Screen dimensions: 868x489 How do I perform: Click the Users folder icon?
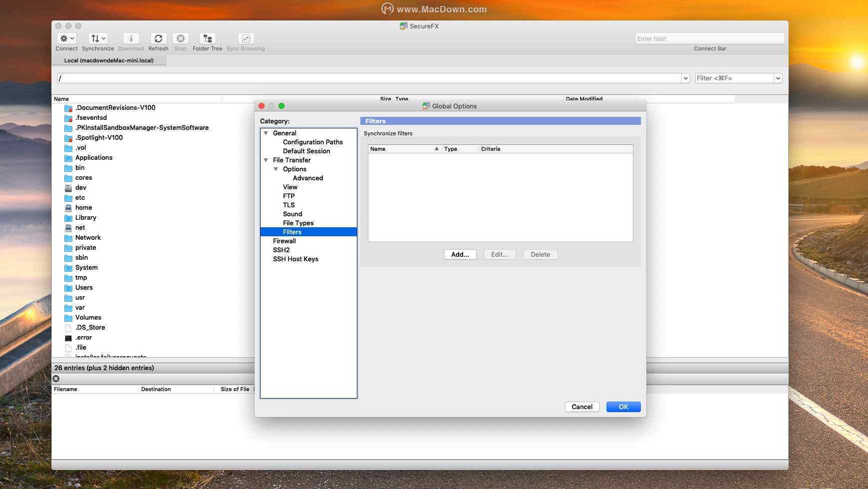(68, 288)
